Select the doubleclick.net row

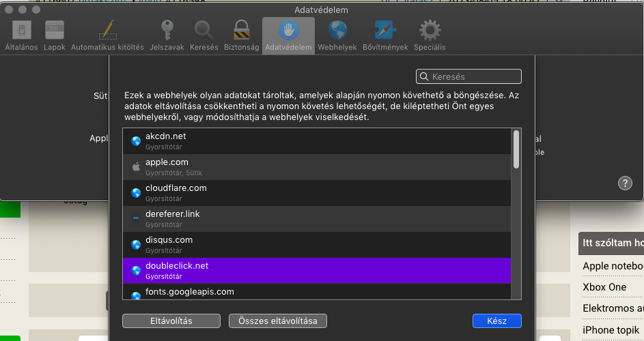tap(316, 271)
